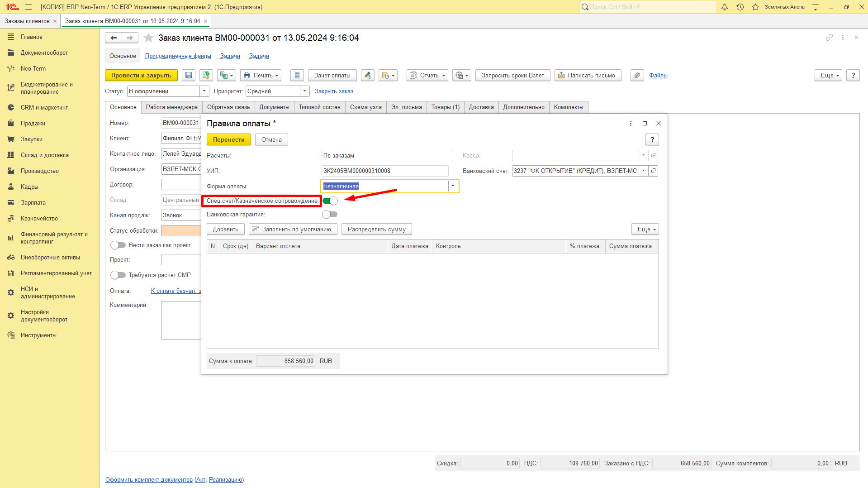Screen dimensions: 868x488
Task: Click Добавить button in payment rules
Action: click(x=225, y=229)
